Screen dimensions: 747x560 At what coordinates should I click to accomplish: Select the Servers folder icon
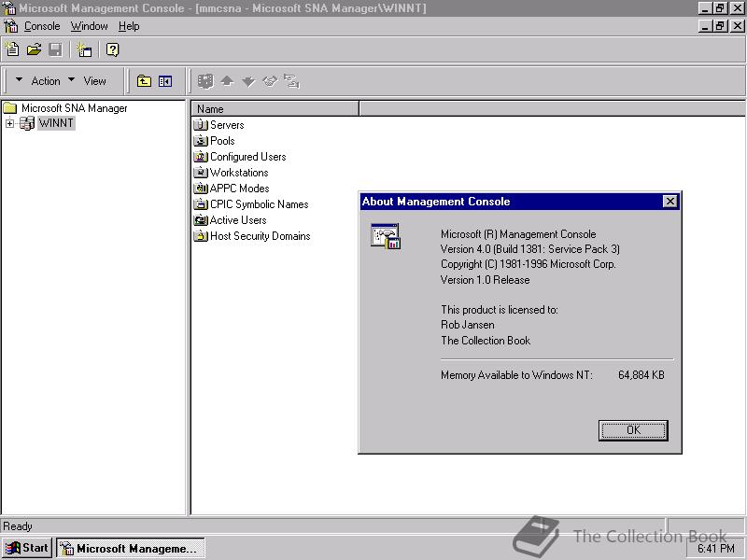point(201,125)
